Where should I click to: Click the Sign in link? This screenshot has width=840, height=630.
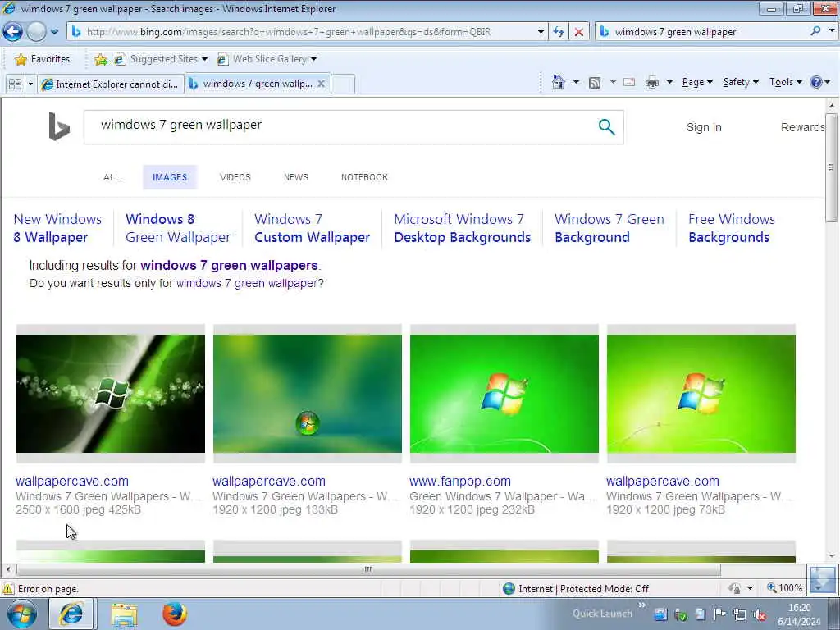click(x=704, y=127)
